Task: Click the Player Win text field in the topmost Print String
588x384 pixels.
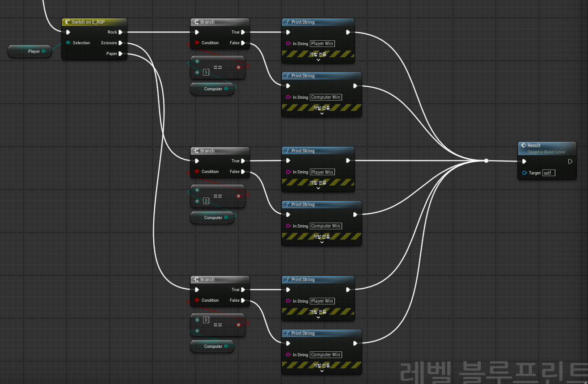Action: tap(322, 44)
